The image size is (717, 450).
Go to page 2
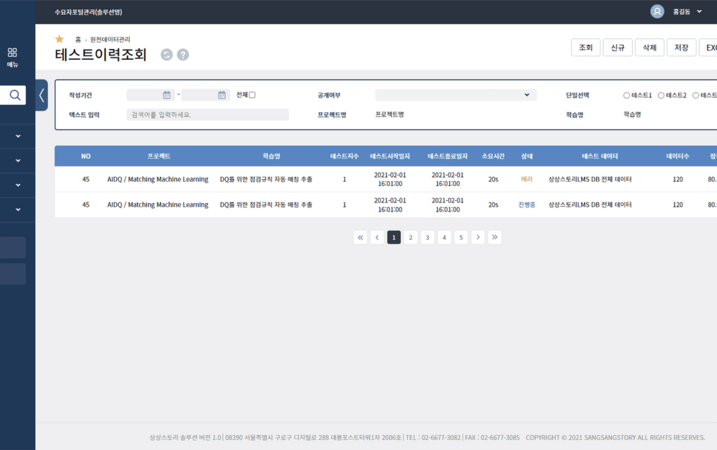tap(411, 237)
